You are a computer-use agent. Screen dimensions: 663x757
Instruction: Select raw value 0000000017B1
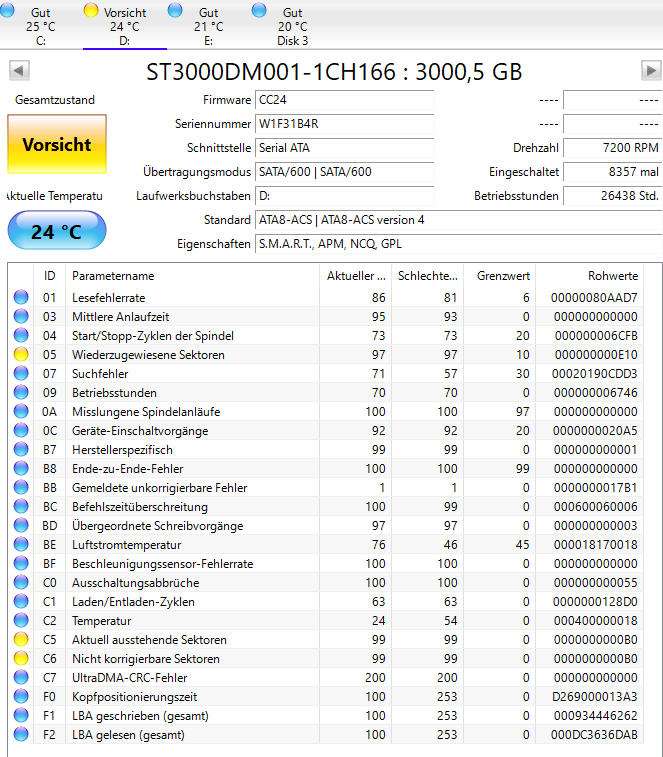[595, 488]
